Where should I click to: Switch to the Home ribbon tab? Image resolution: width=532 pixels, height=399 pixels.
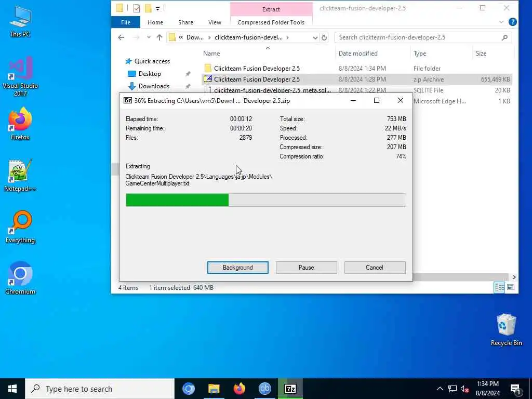(x=155, y=22)
